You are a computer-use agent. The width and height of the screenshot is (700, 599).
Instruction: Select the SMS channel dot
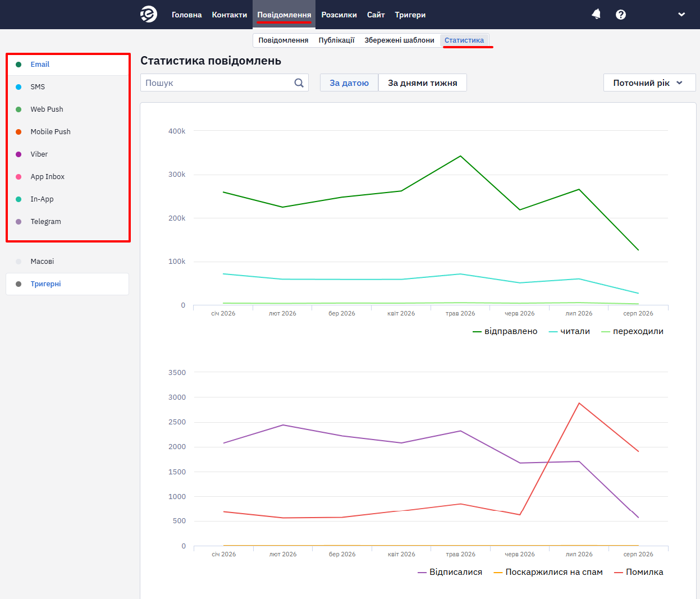click(x=19, y=87)
